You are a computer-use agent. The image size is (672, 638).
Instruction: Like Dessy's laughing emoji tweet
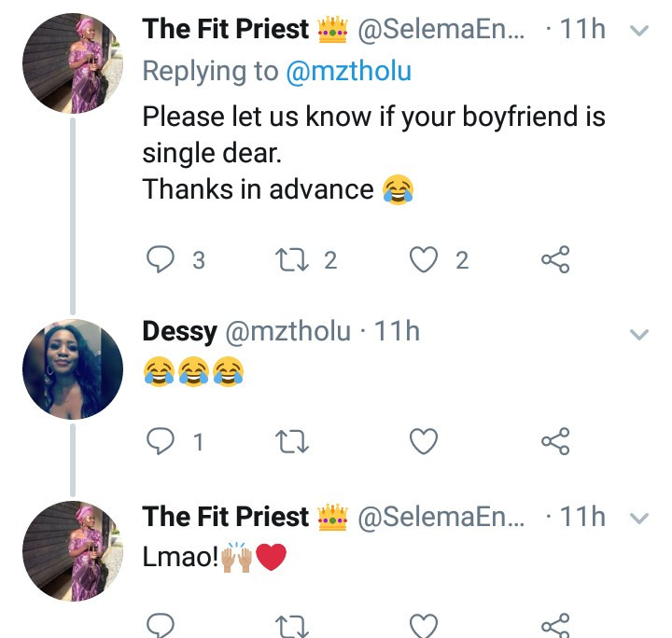tap(425, 441)
